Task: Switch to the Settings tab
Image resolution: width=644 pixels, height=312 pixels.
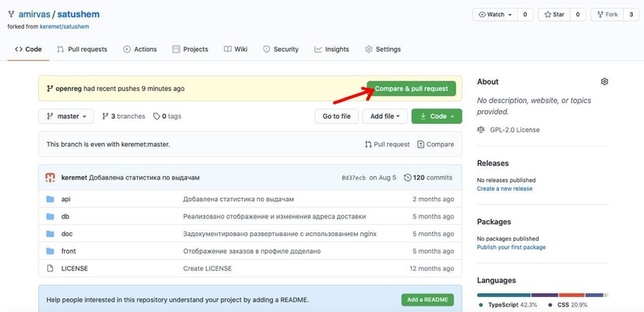Action: tap(383, 49)
